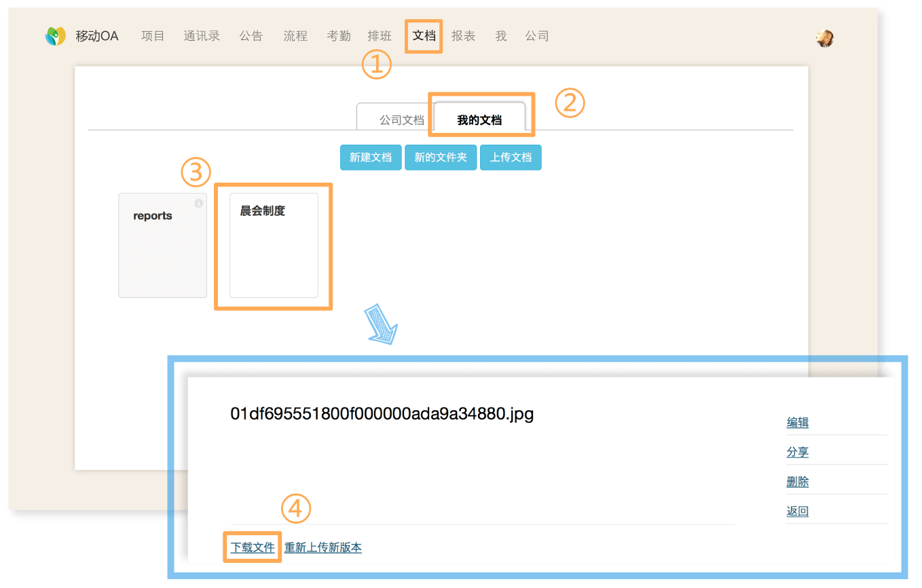The width and height of the screenshot is (922, 588).
Task: Go to 通讯录 in navigation bar
Action: pyautogui.click(x=202, y=36)
